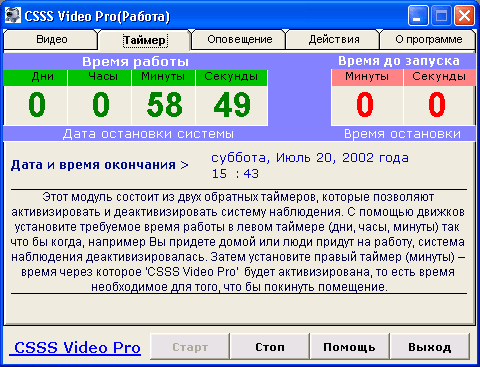
Task: Stop the timer with the Стоп button
Action: click(x=270, y=347)
